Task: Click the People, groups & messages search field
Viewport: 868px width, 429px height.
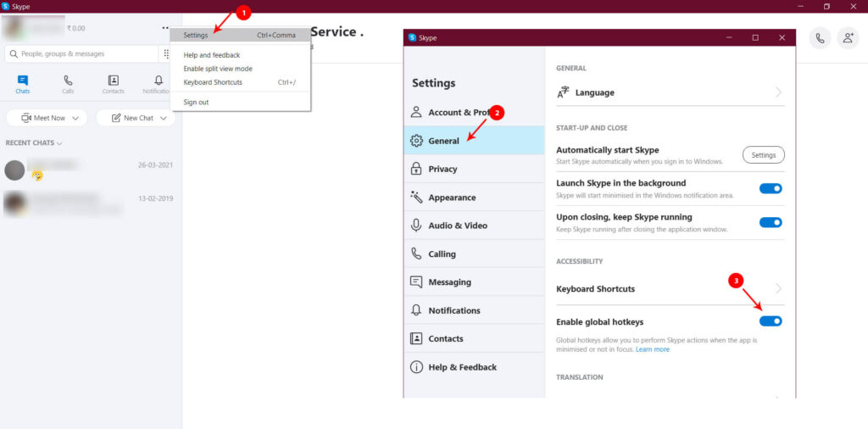Action: click(x=81, y=53)
